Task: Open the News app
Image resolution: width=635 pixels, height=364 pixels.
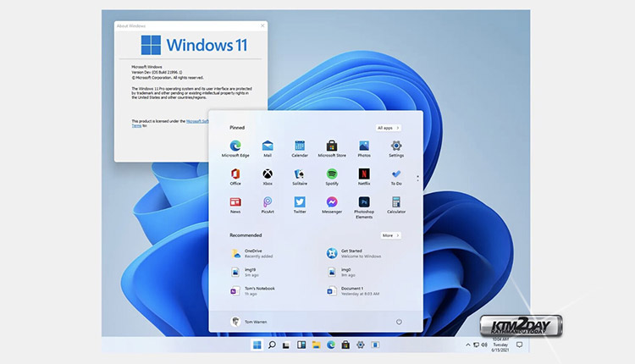Action: 235,205
